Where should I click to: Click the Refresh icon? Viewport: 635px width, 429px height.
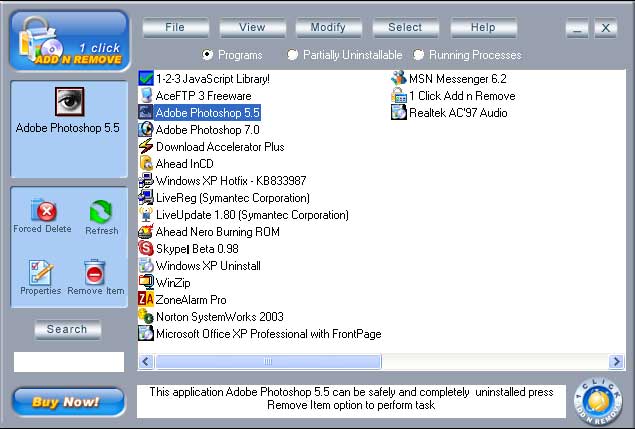click(x=100, y=211)
